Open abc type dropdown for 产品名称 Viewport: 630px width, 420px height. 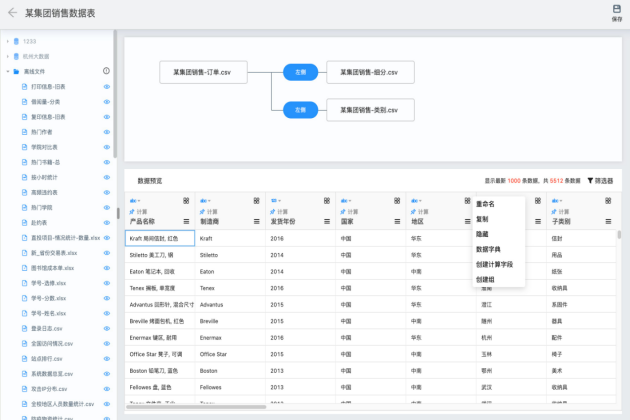(135, 201)
